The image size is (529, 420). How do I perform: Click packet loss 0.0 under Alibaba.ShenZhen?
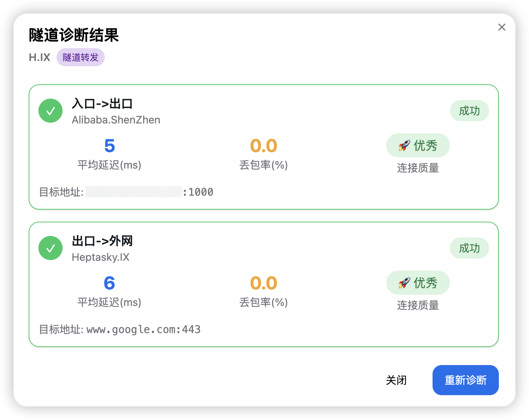[263, 146]
